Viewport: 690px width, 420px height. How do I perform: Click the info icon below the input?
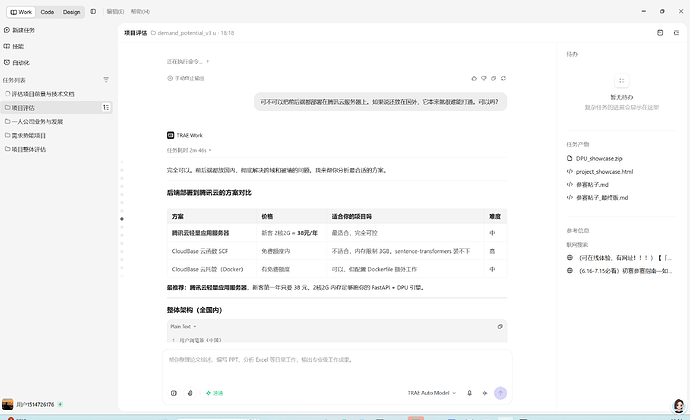click(x=174, y=393)
